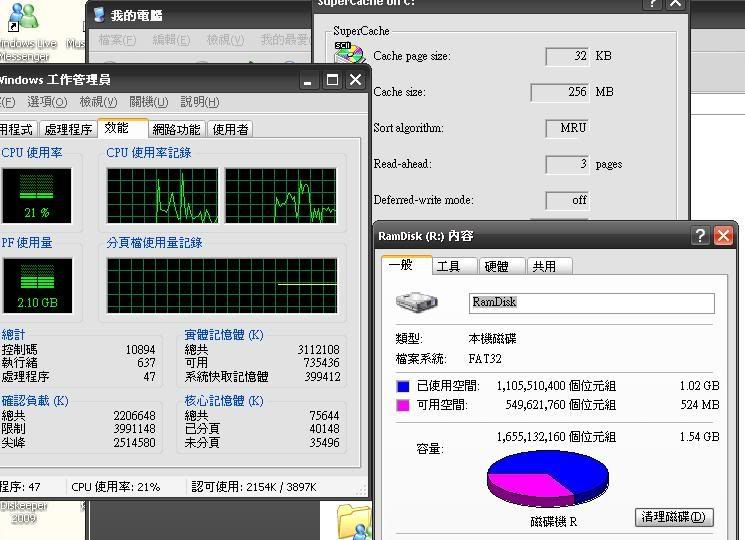Click Cache size value 256
The image size is (745, 540).
coord(560,92)
